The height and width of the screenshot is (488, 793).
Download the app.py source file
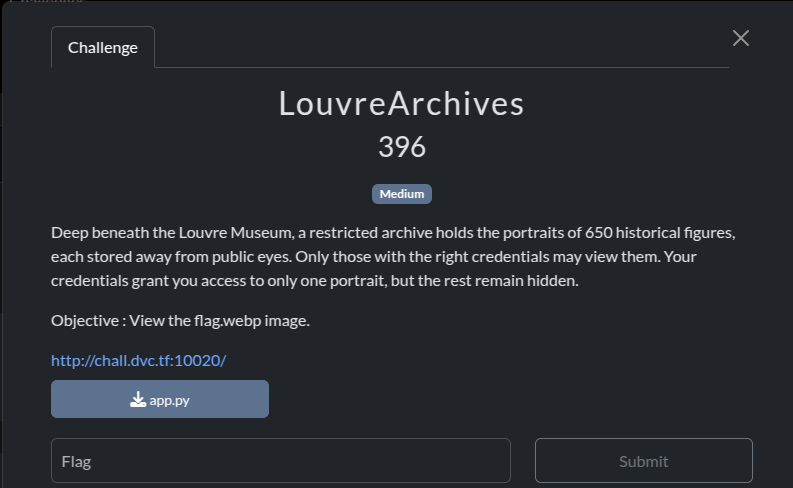(160, 399)
